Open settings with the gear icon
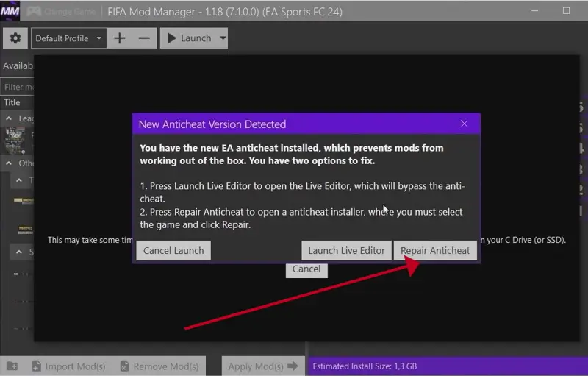 tap(15, 38)
